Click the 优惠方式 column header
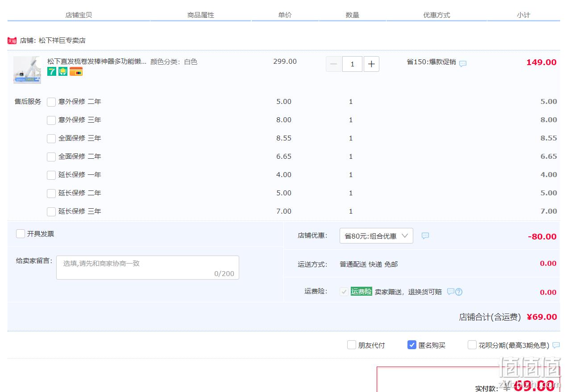565x392 pixels. point(436,15)
